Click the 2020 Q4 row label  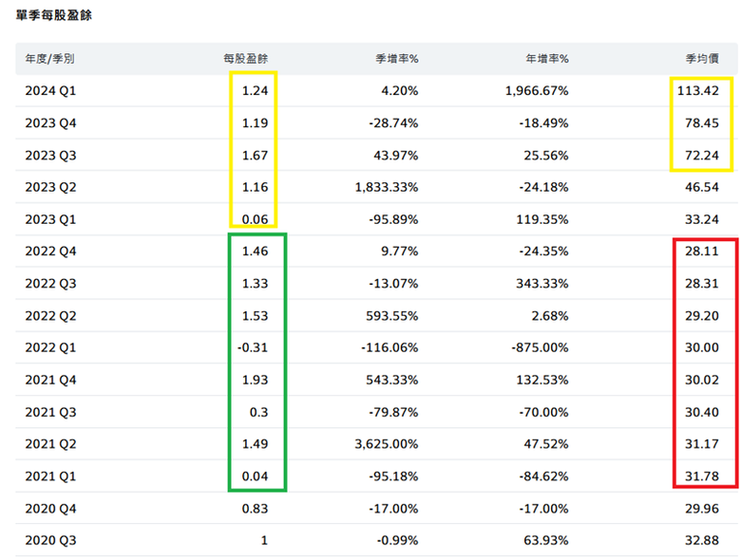point(50,509)
